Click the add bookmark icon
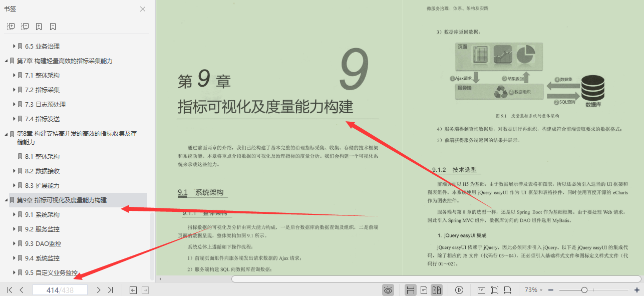The image size is (644, 296). point(39,26)
